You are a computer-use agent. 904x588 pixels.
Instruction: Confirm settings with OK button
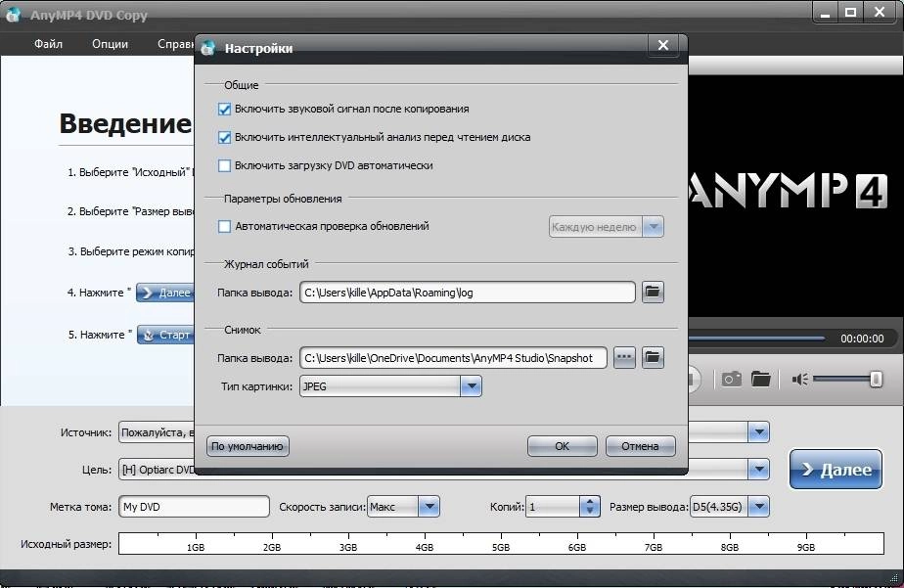(x=563, y=446)
